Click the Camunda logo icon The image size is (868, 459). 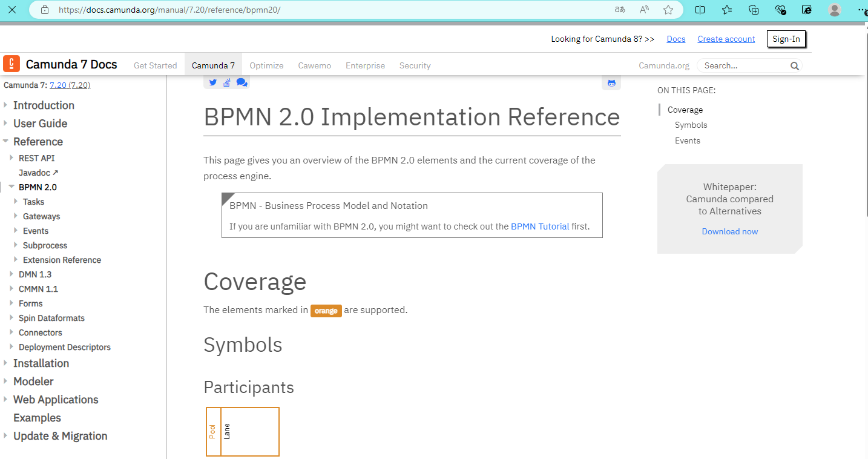pos(12,64)
